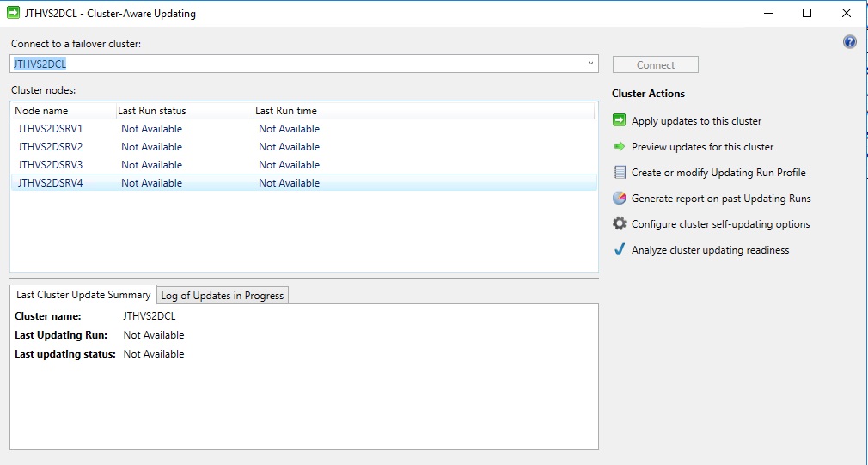The image size is (868, 465).
Task: Switch to Log of Updates in Progress tab
Action: [222, 296]
